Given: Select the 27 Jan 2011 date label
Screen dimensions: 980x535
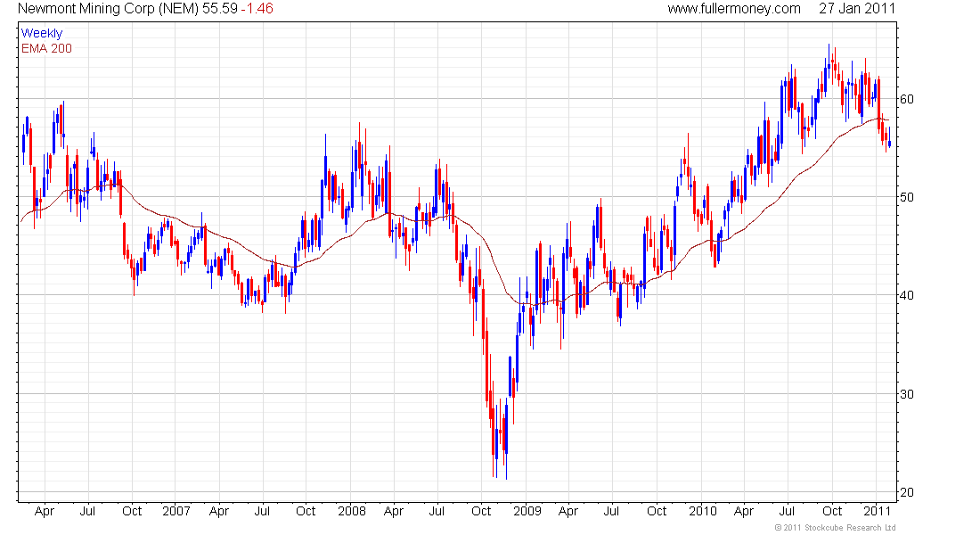Looking at the screenshot, I should (x=857, y=9).
